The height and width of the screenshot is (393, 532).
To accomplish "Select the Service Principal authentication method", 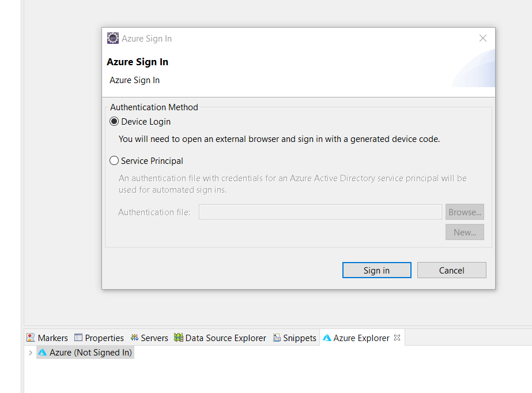I will 114,160.
